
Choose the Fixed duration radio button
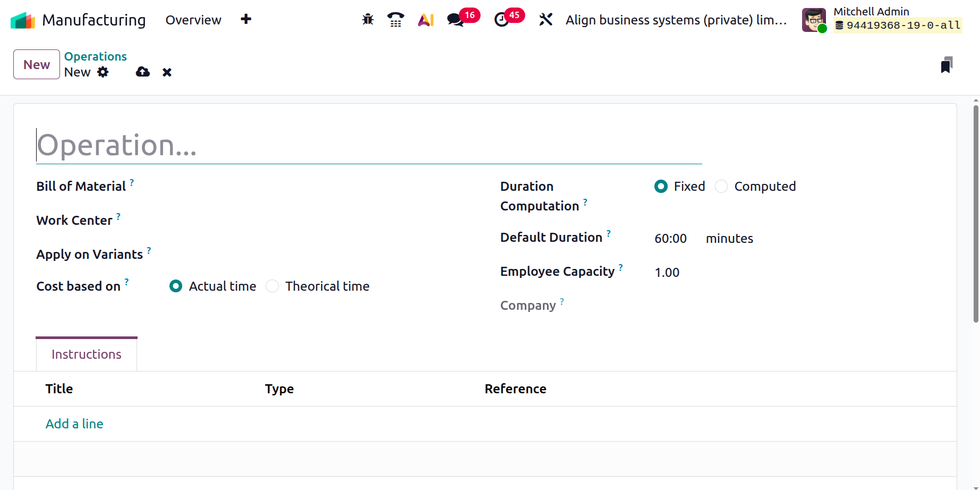click(661, 187)
